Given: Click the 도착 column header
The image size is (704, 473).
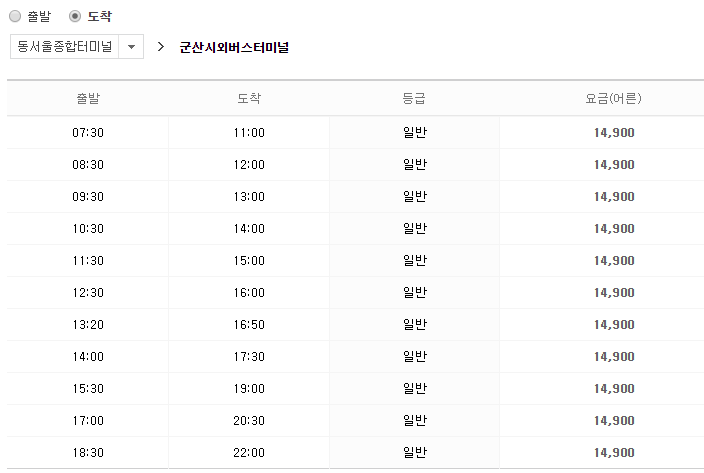Looking at the screenshot, I should pos(249,99).
